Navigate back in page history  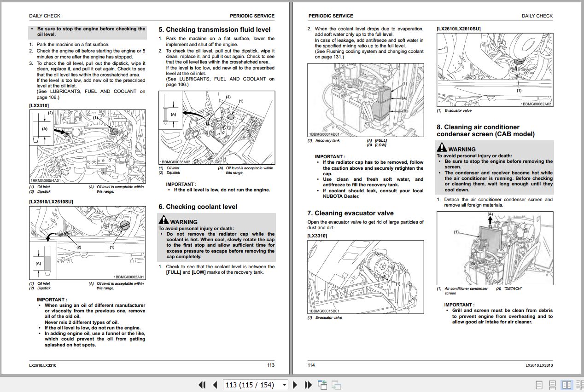[x=322, y=385]
